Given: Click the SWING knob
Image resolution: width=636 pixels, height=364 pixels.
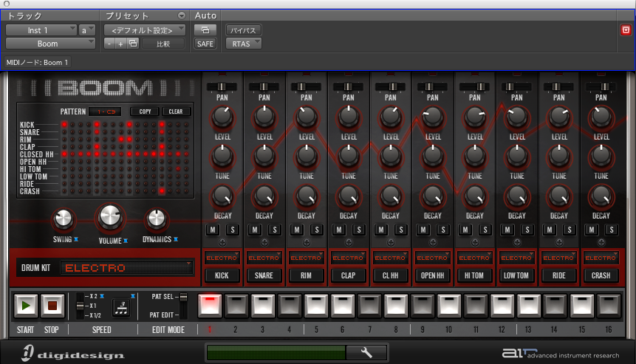Looking at the screenshot, I should [x=64, y=219].
